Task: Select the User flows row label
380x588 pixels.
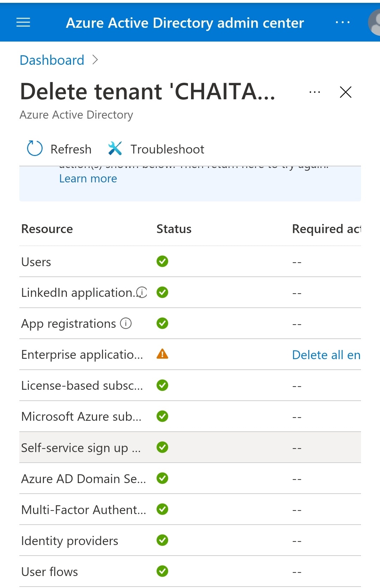Action: (x=50, y=572)
